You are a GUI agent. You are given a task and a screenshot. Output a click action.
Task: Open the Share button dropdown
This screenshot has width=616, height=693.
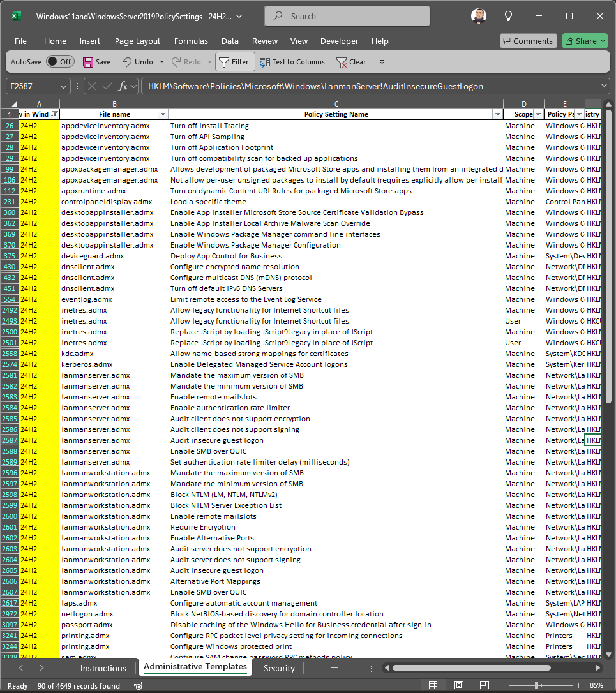pos(603,41)
